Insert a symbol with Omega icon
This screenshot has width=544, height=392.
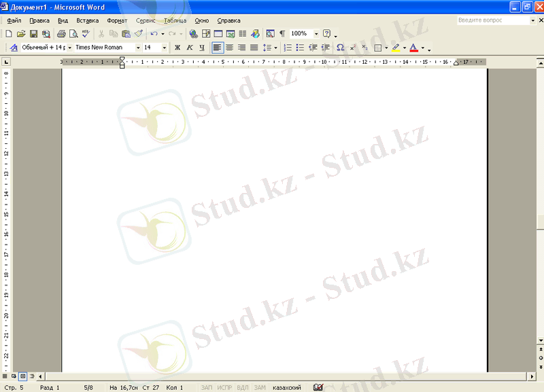coord(341,48)
